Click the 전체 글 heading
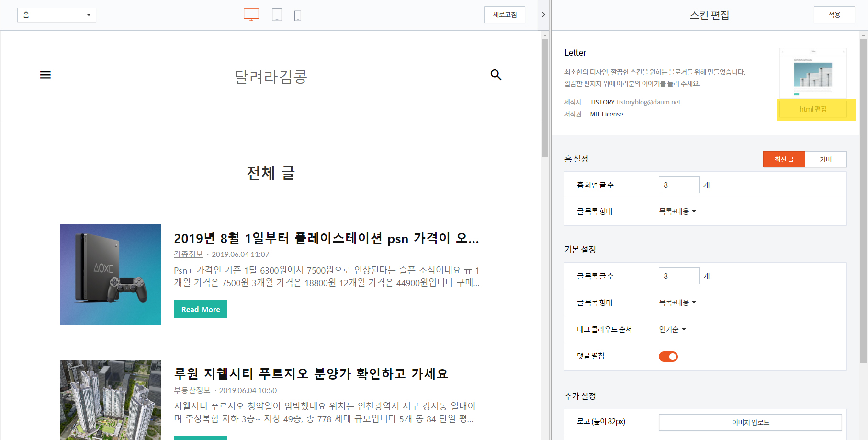 271,173
